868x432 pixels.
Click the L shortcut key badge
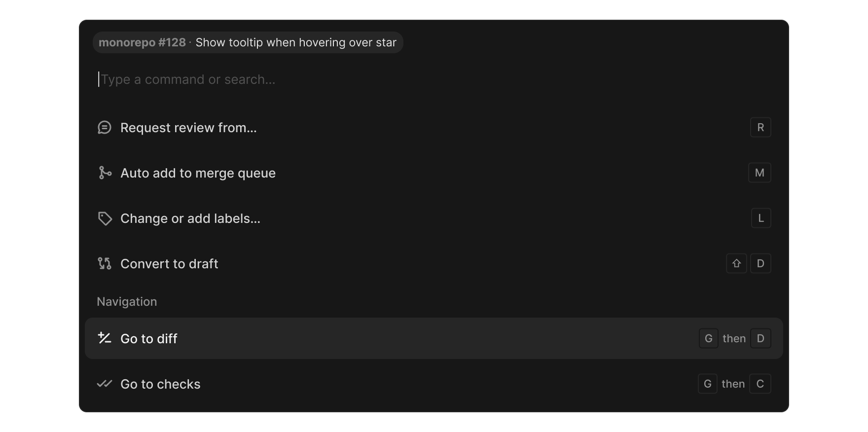click(761, 218)
